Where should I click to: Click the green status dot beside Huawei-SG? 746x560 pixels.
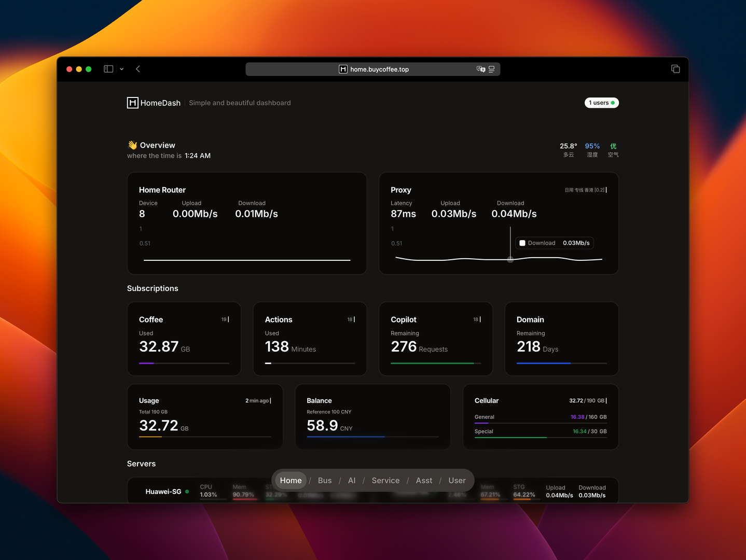pos(187,492)
